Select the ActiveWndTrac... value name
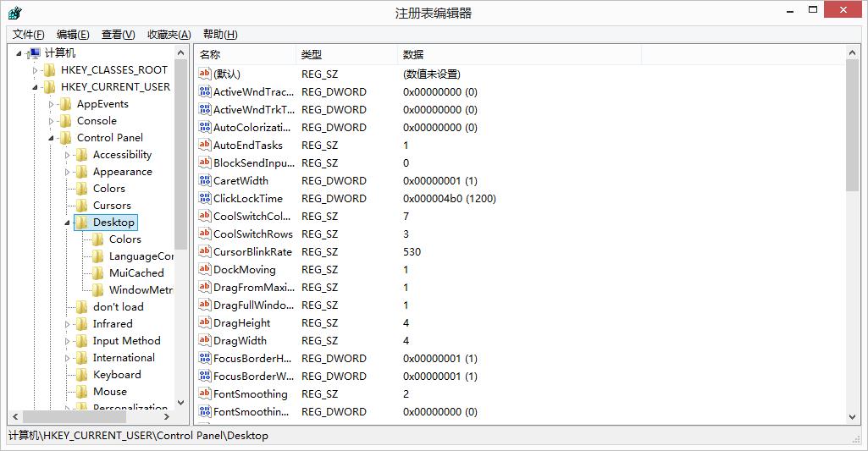 (253, 92)
